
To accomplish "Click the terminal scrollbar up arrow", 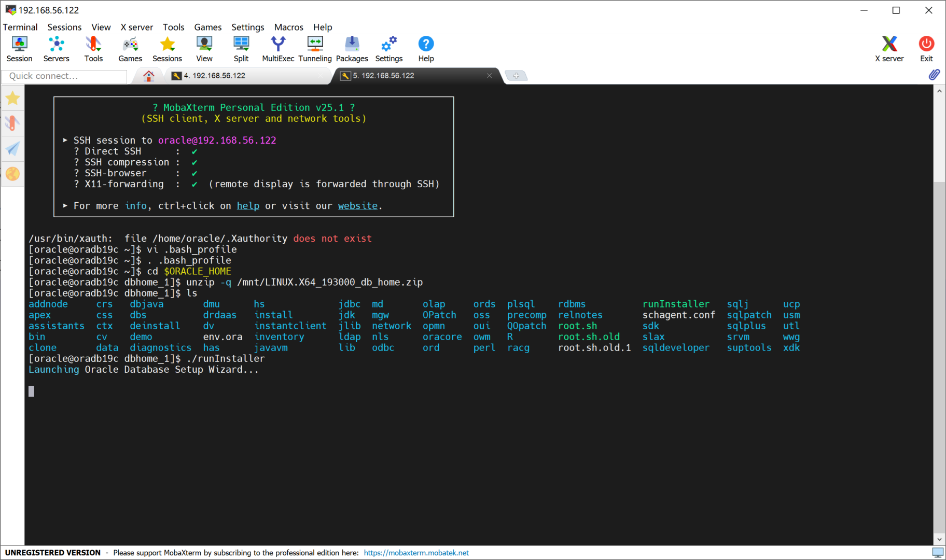I will click(x=939, y=91).
